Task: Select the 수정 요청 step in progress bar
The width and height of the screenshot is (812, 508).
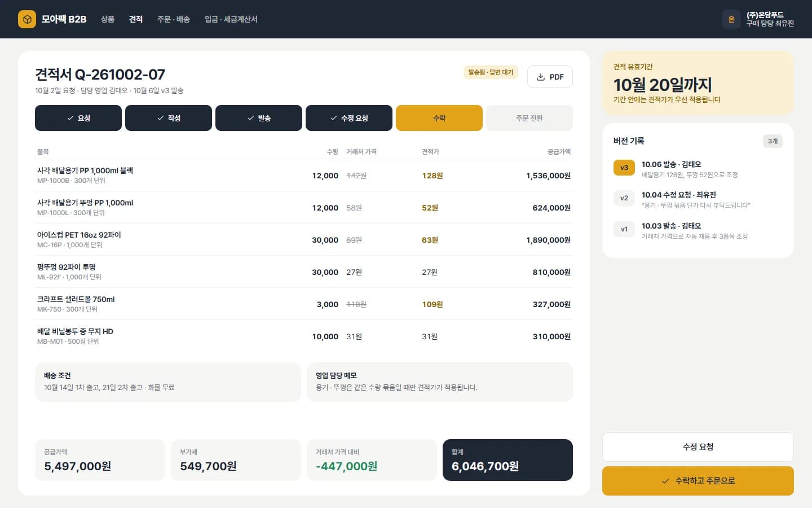Action: pyautogui.click(x=349, y=118)
